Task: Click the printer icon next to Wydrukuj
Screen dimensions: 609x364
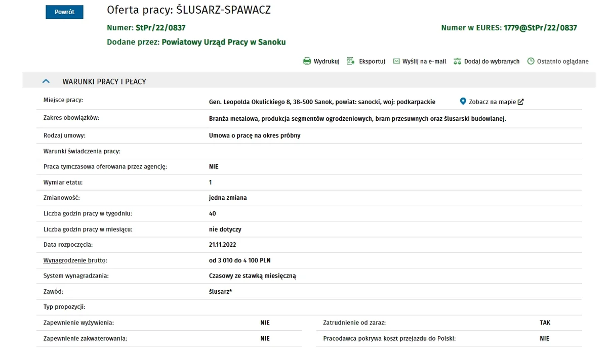Action: [x=307, y=61]
